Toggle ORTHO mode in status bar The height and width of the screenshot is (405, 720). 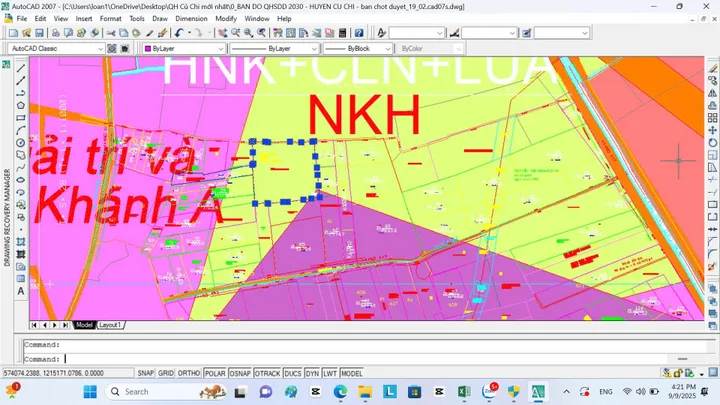tap(189, 373)
